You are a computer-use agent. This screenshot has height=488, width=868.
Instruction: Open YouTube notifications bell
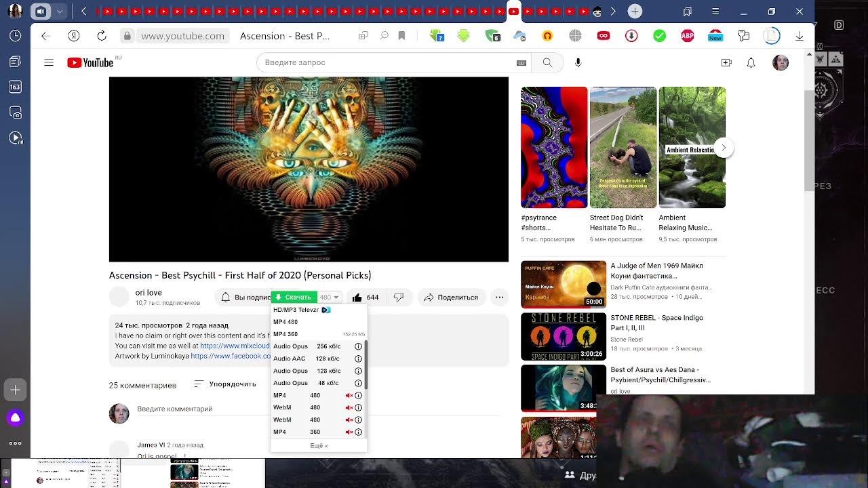(x=751, y=62)
